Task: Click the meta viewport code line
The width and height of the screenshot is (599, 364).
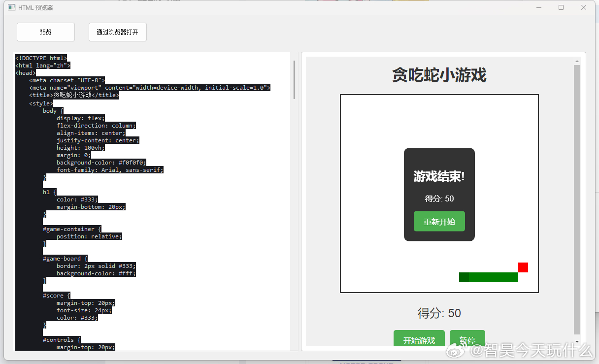Action: 150,88
